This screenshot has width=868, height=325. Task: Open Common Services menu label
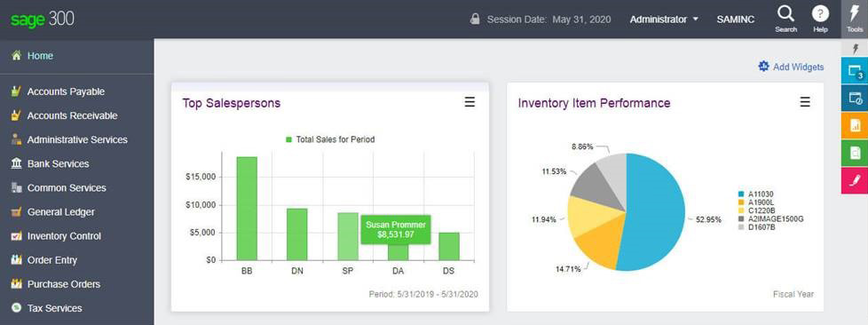tap(67, 187)
